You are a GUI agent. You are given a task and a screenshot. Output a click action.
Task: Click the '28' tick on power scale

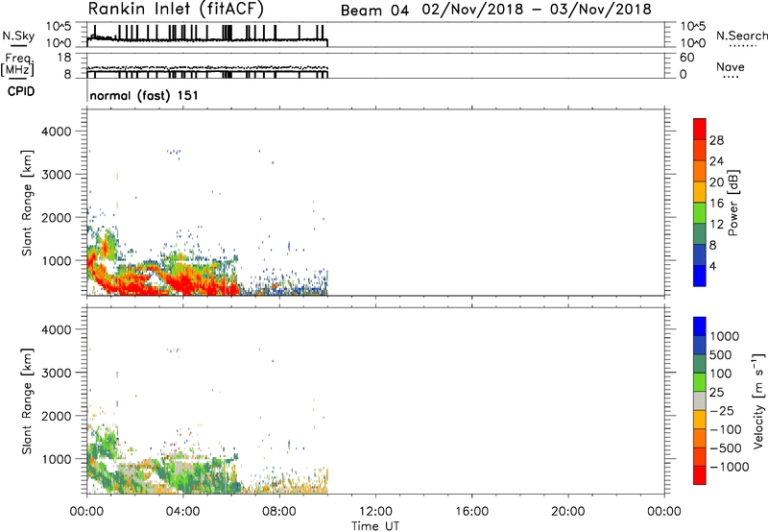pyautogui.click(x=716, y=140)
